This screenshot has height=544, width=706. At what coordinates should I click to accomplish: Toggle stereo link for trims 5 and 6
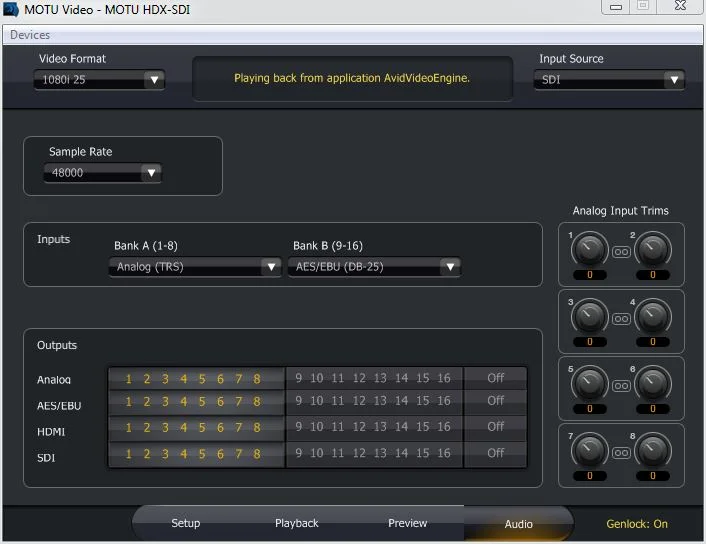(621, 386)
